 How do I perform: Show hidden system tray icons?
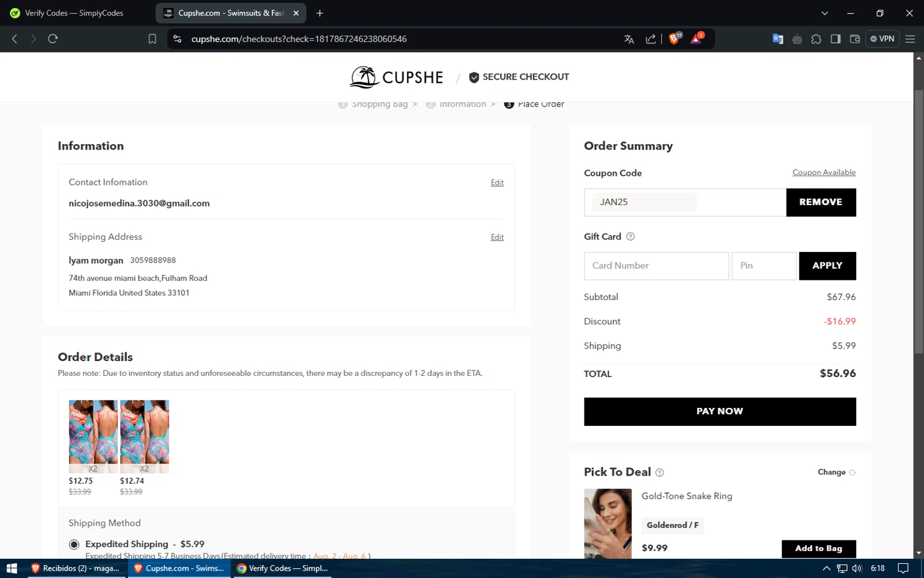pos(826,568)
